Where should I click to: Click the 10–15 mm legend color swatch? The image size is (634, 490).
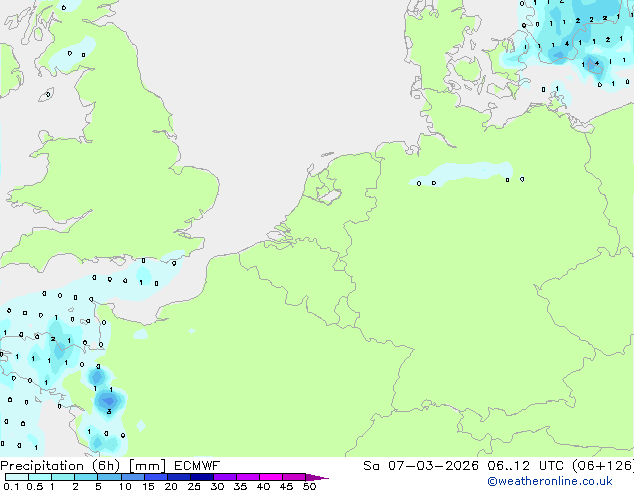[x=133, y=477]
